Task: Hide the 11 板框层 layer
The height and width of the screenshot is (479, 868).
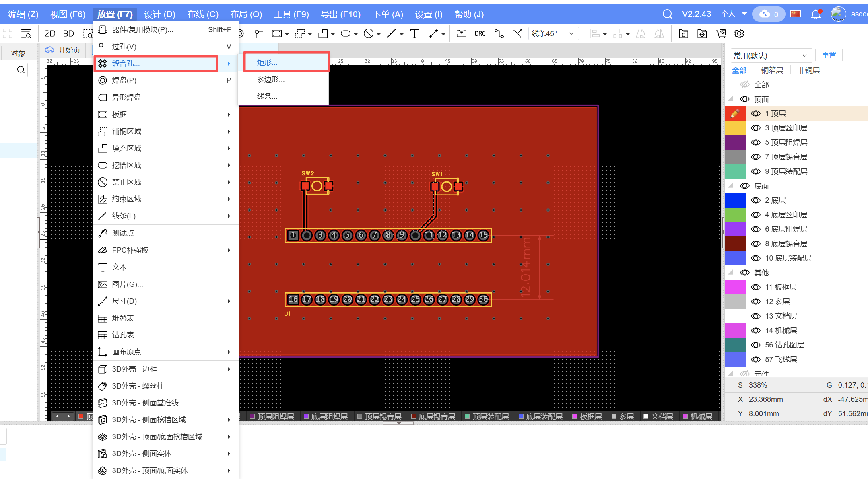Action: point(756,287)
